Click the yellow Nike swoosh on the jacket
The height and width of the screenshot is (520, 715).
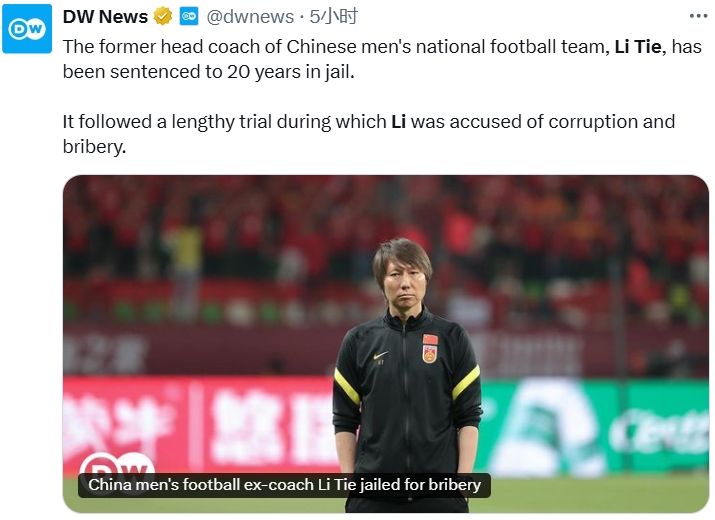pyautogui.click(x=380, y=355)
